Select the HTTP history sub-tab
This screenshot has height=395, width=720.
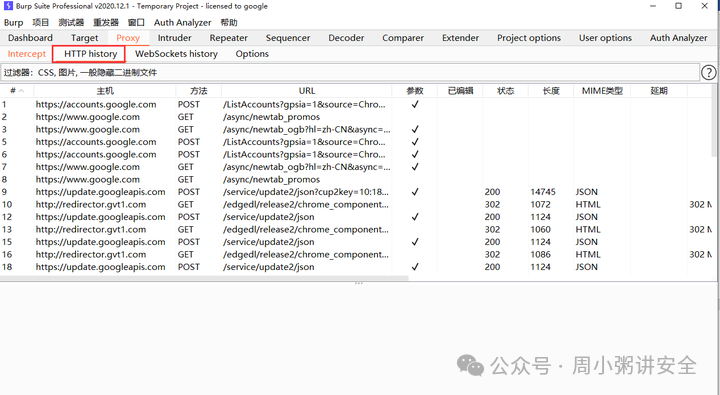pos(90,54)
